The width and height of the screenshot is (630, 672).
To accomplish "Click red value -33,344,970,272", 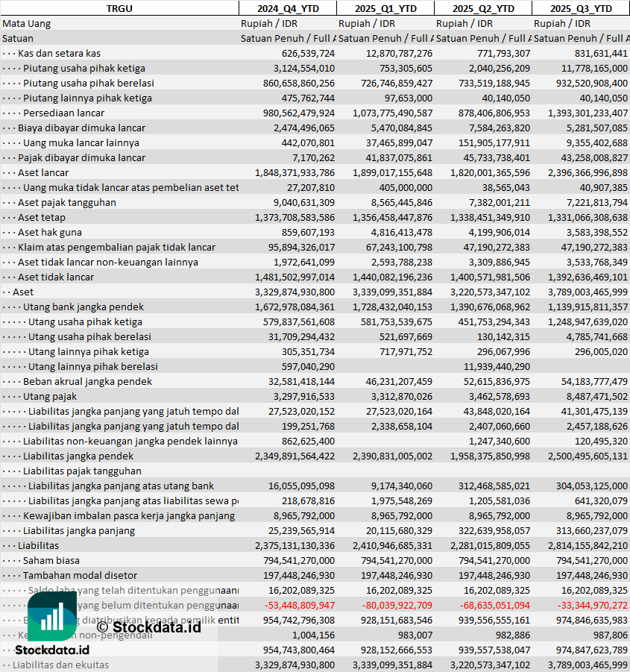I will (592, 606).
